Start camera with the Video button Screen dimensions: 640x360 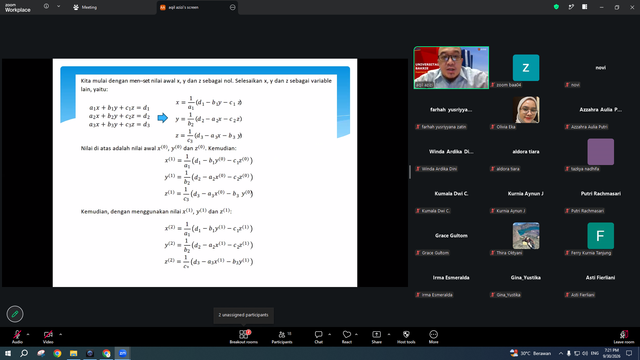(x=48, y=337)
